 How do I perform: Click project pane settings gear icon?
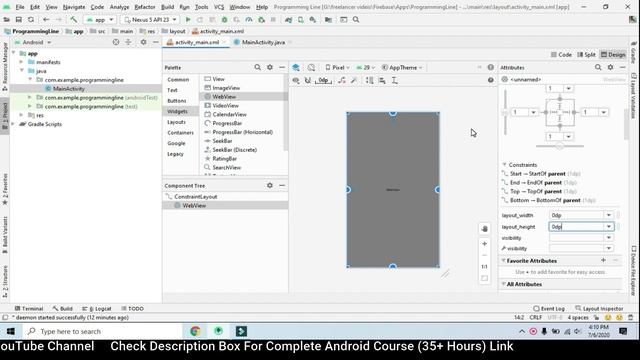coord(143,42)
